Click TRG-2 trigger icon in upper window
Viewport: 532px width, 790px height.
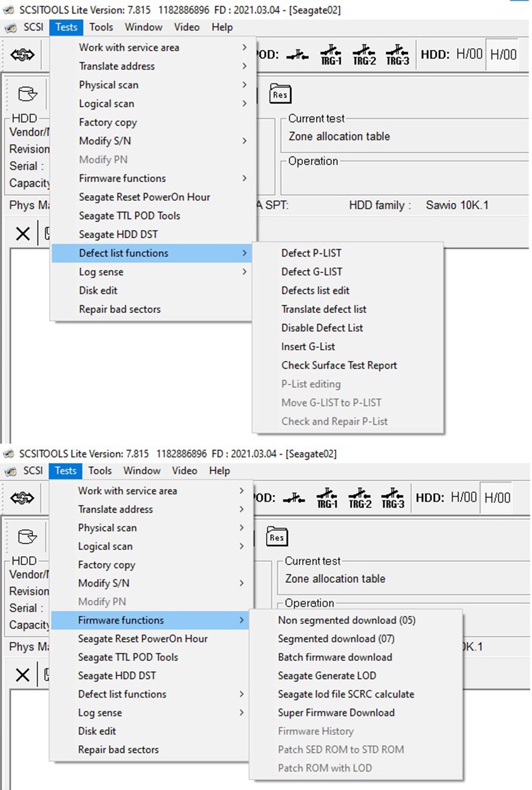(363, 54)
